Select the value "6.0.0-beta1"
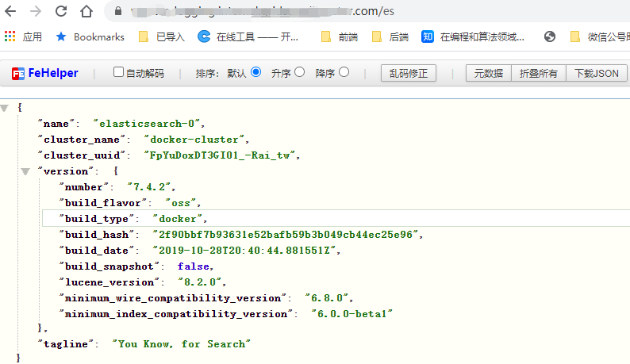The height and width of the screenshot is (364, 630). pos(351,314)
